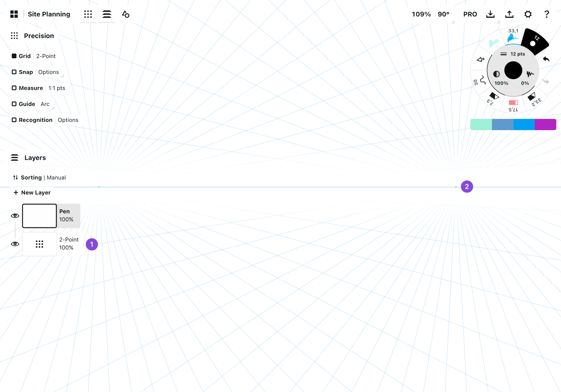561x392 pixels.
Task: Pick the steel blue color swatch
Action: pyautogui.click(x=503, y=124)
